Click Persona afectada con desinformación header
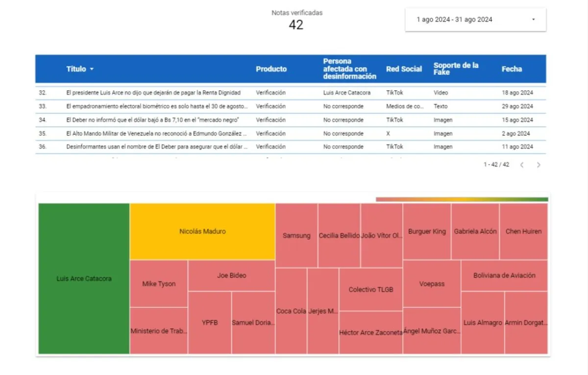The height and width of the screenshot is (375, 588). 349,69
